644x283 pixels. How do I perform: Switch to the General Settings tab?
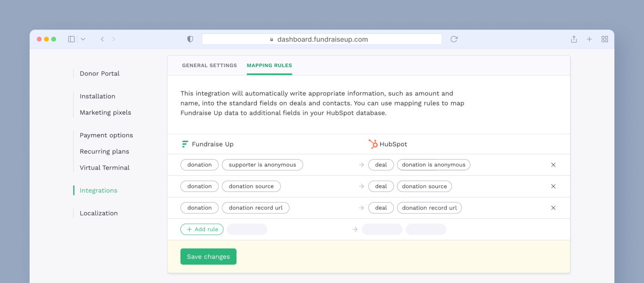(x=210, y=66)
